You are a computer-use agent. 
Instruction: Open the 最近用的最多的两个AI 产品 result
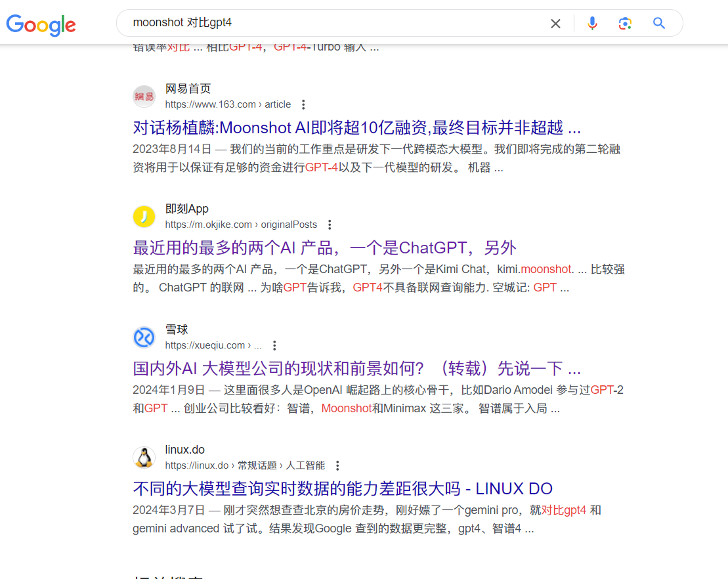click(x=324, y=247)
